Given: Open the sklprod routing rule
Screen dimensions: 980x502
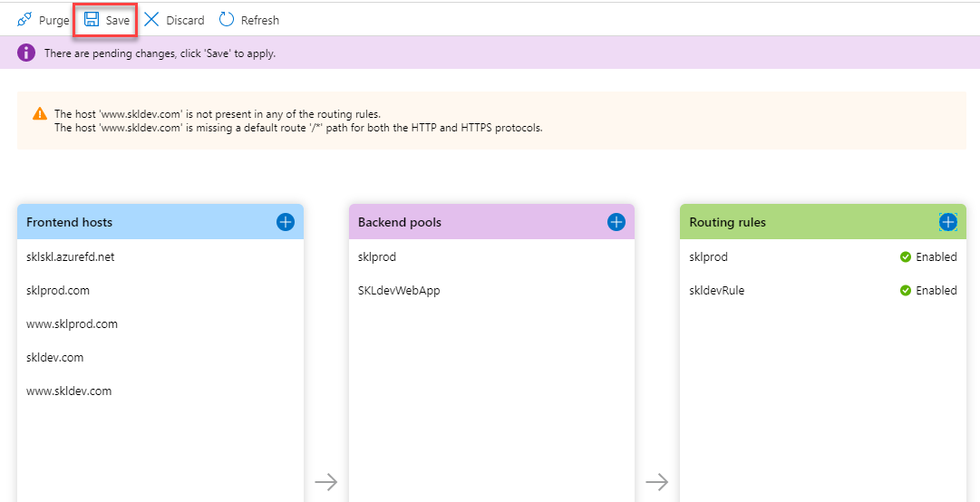Looking at the screenshot, I should (708, 256).
